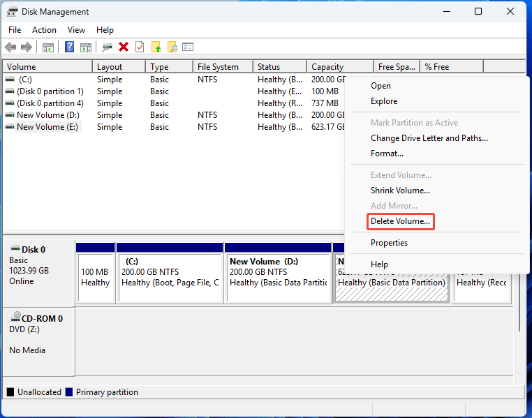Click the CD-ROM 0 disc icon
Viewport: 532px width, 418px height.
[15, 317]
